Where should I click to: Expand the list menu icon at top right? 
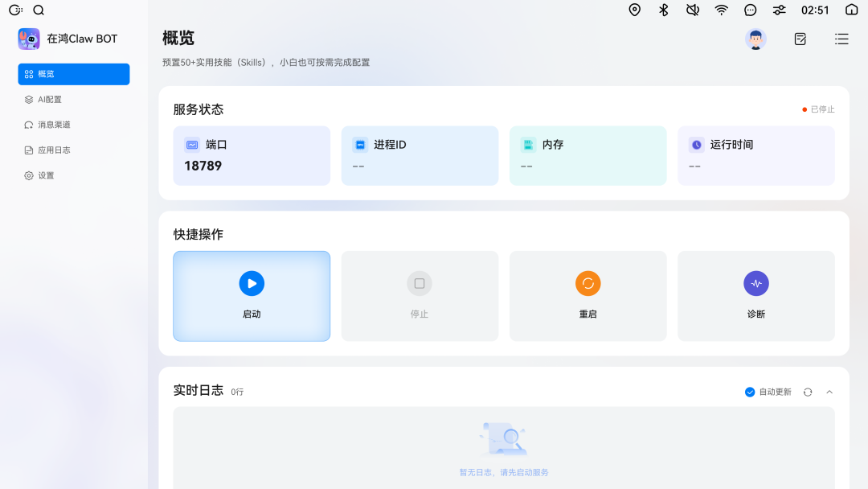coord(841,39)
